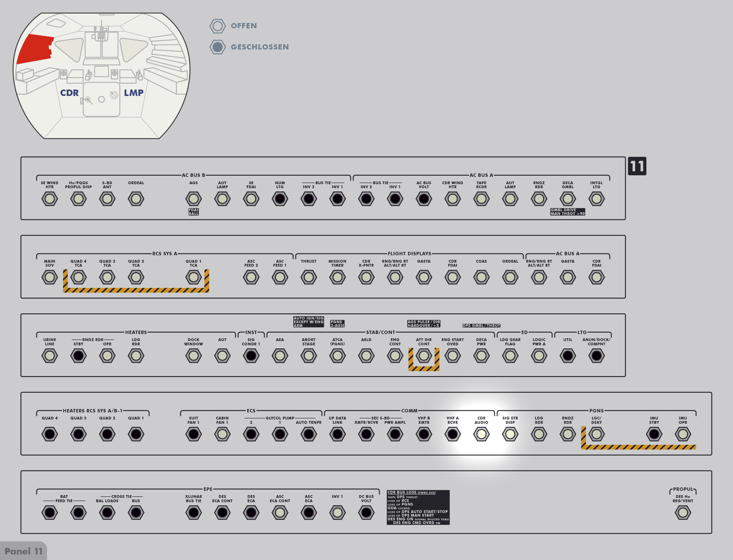Click the MAIN SOV circuit breaker
This screenshot has width=733, height=560.
point(50,277)
